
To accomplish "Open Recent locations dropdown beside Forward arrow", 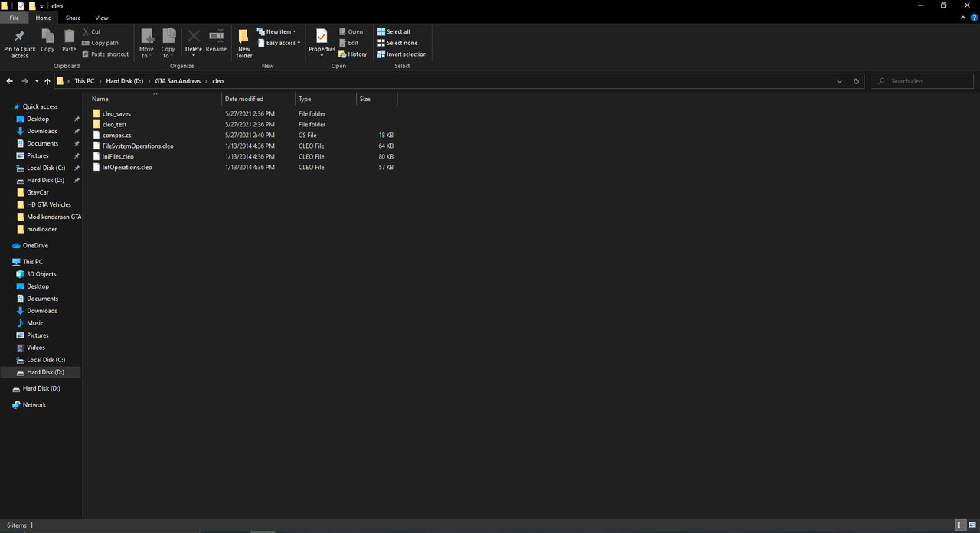I will pos(37,81).
